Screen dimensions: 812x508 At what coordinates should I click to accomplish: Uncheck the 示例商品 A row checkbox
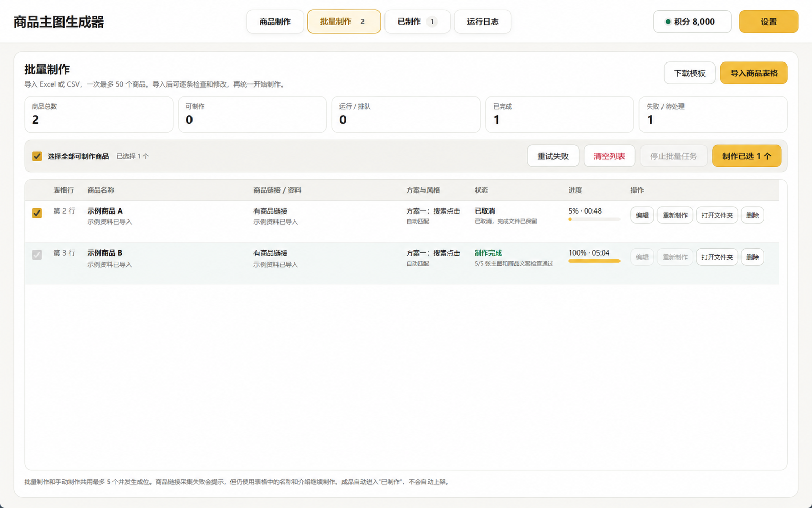37,213
